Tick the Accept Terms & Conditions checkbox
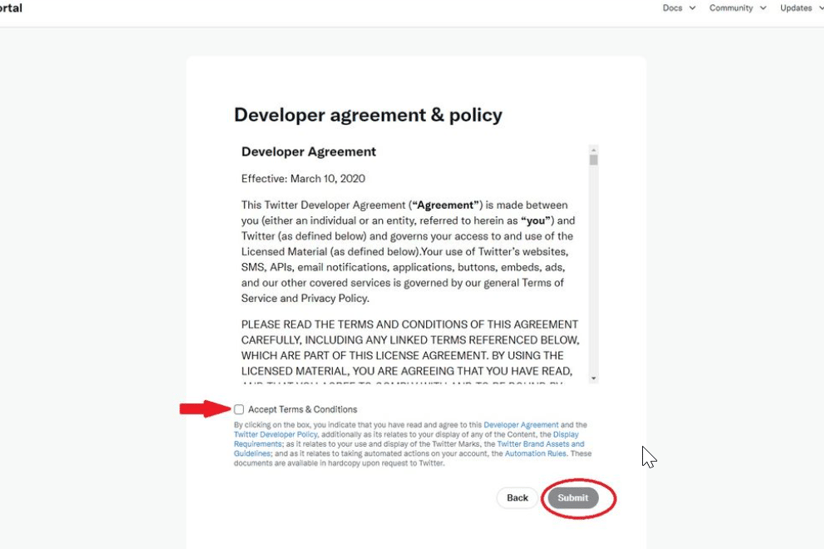This screenshot has width=824, height=549. 239,409
